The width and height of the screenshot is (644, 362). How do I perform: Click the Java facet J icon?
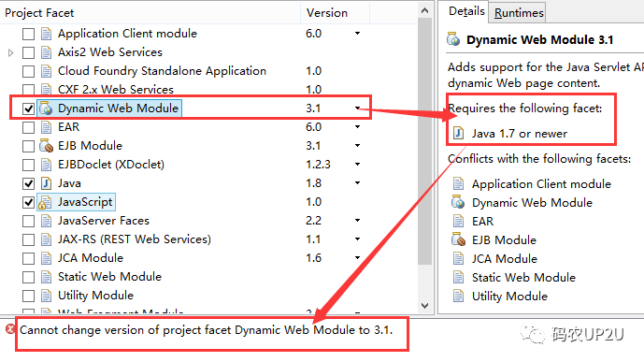click(x=47, y=183)
